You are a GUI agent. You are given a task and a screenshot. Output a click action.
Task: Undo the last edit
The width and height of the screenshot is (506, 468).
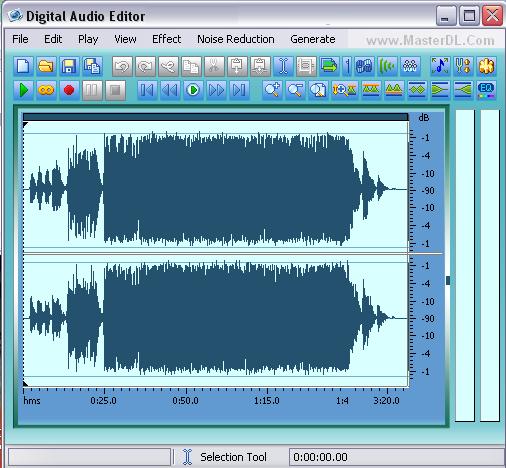coord(122,66)
